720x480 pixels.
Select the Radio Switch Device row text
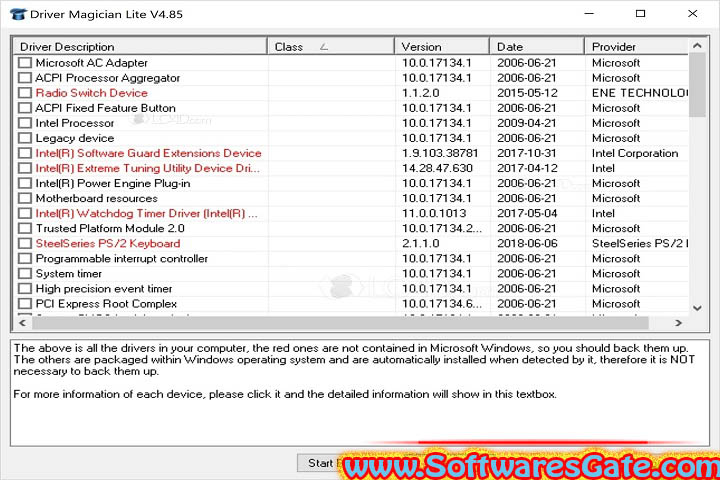point(91,93)
